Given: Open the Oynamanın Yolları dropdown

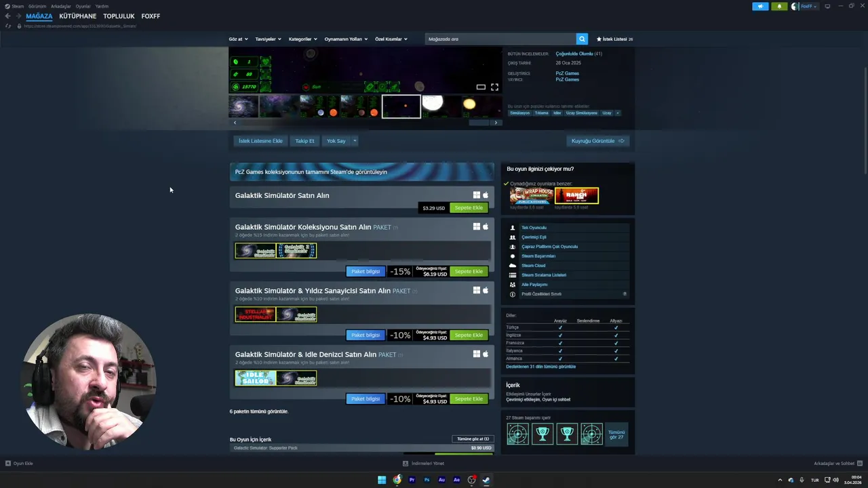Looking at the screenshot, I should coord(346,39).
